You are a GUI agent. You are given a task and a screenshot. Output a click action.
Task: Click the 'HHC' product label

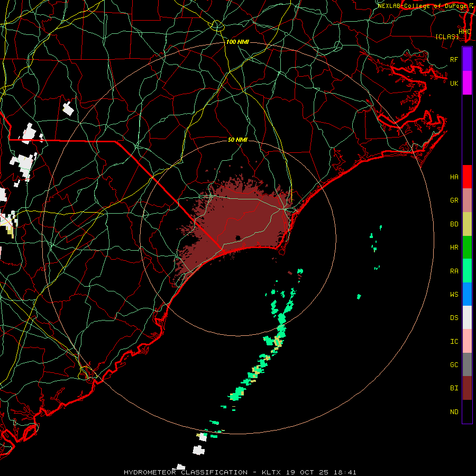pos(464,32)
